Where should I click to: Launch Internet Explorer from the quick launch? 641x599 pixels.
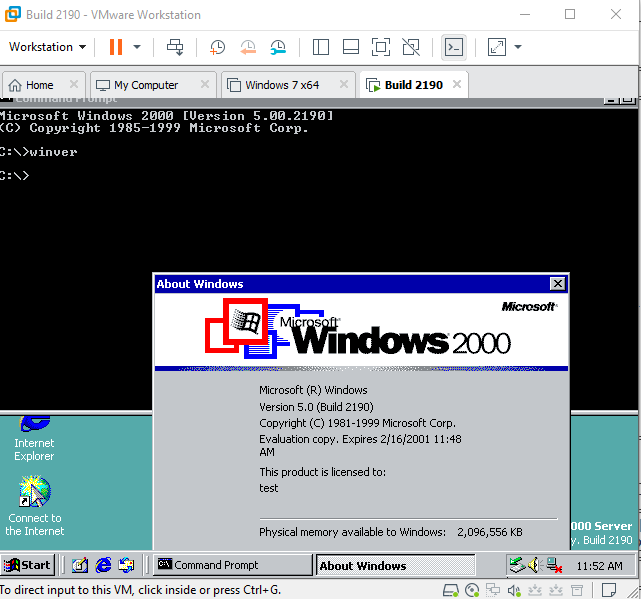coord(103,565)
